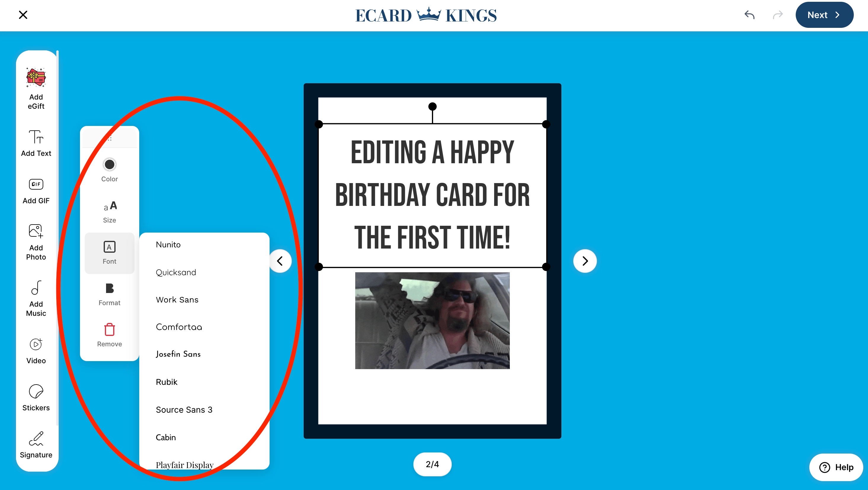Open the Add eGift tool
Viewport: 868px width, 490px height.
point(36,89)
